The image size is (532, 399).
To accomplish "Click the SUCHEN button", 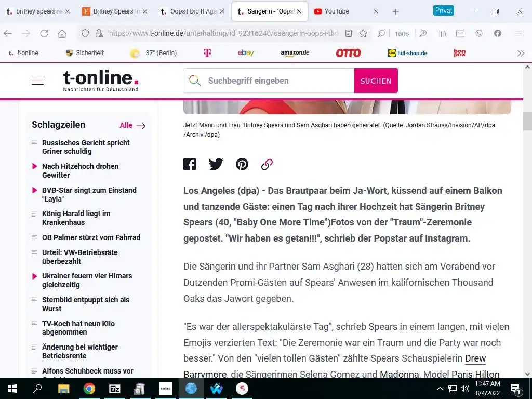I will pos(376,81).
